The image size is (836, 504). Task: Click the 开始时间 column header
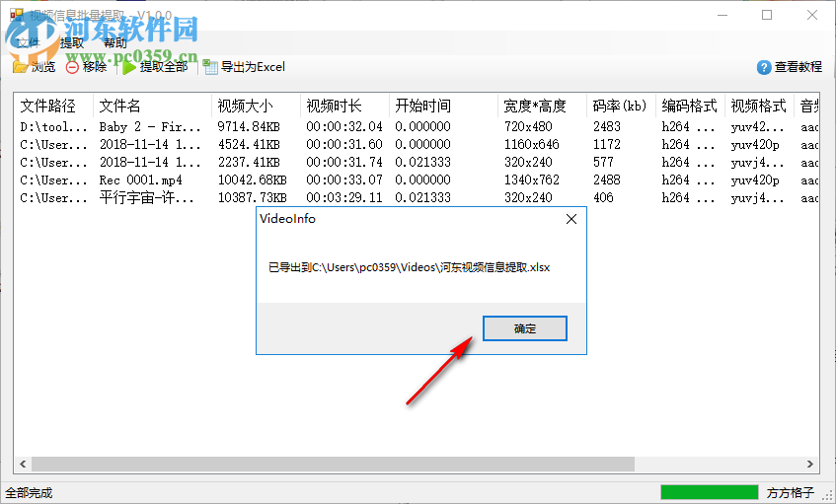[443, 106]
